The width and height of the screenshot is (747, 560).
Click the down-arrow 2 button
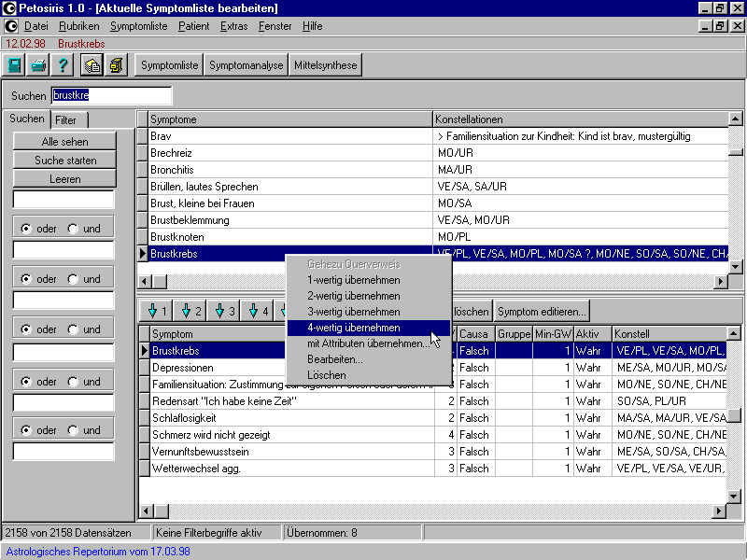coord(190,312)
